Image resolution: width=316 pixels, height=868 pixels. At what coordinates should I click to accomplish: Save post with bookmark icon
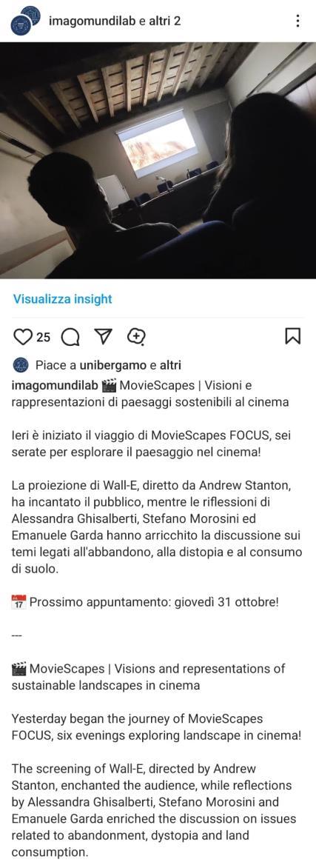(293, 336)
